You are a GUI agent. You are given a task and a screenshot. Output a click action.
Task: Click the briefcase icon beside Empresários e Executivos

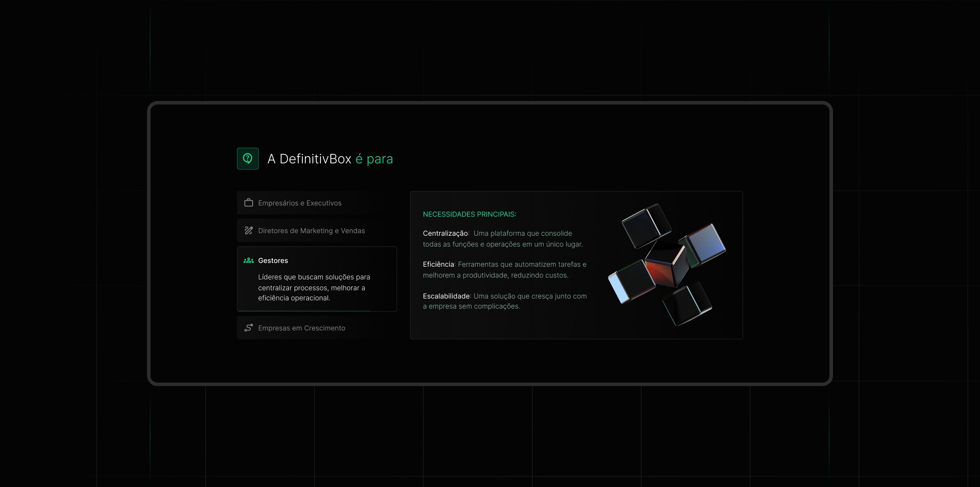point(248,203)
